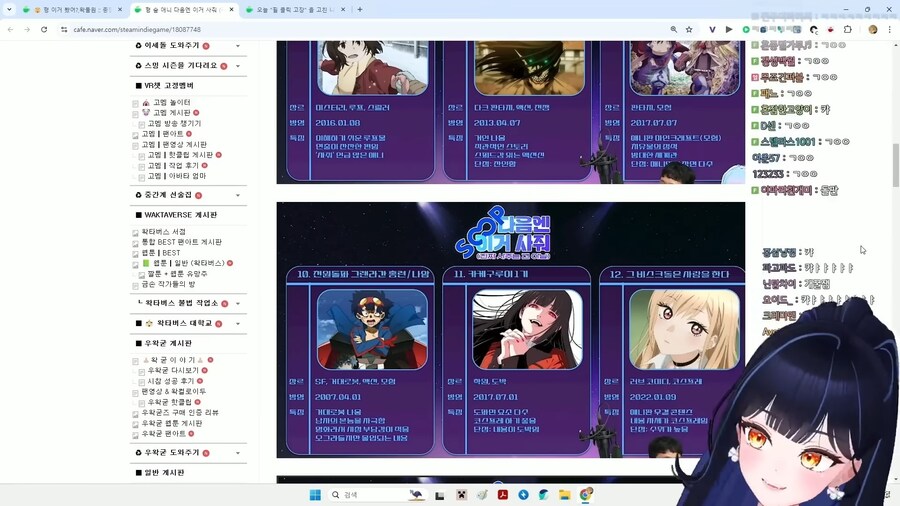This screenshot has height=506, width=900.
Task: Open the 고멤 놀이터 board
Action: point(172,102)
